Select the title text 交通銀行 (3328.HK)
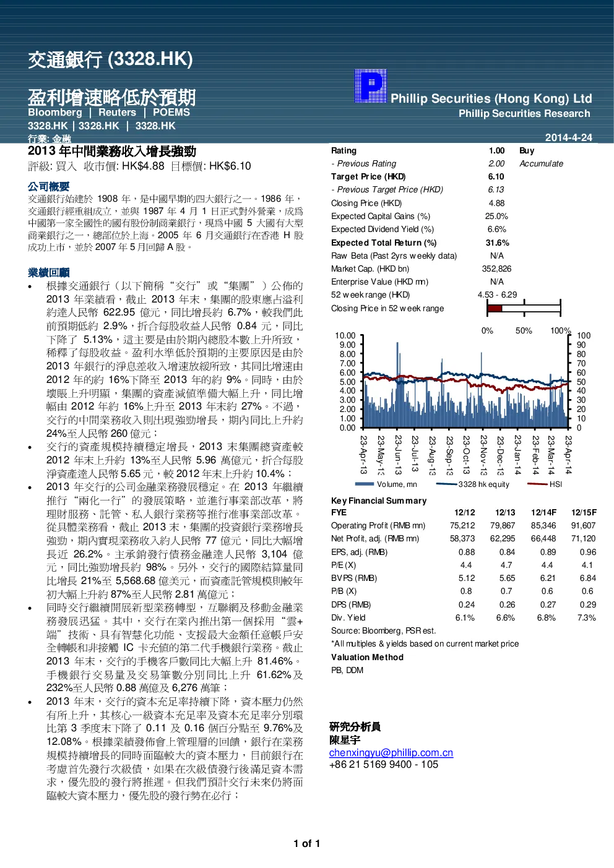 point(110,59)
